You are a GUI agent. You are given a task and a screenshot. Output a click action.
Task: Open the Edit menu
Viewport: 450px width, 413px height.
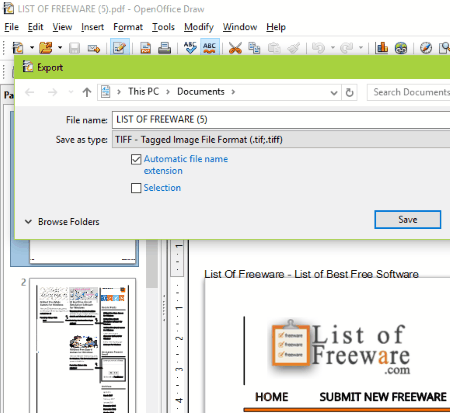coord(35,27)
